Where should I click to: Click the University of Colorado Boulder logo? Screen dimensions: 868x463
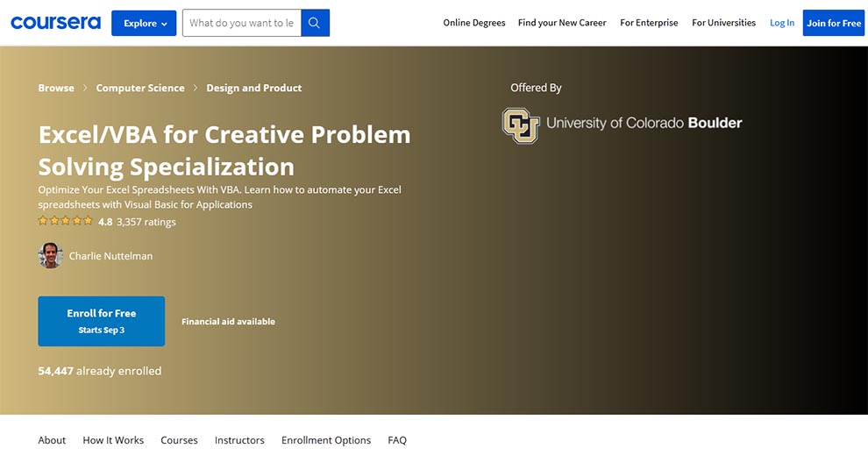[x=622, y=125]
